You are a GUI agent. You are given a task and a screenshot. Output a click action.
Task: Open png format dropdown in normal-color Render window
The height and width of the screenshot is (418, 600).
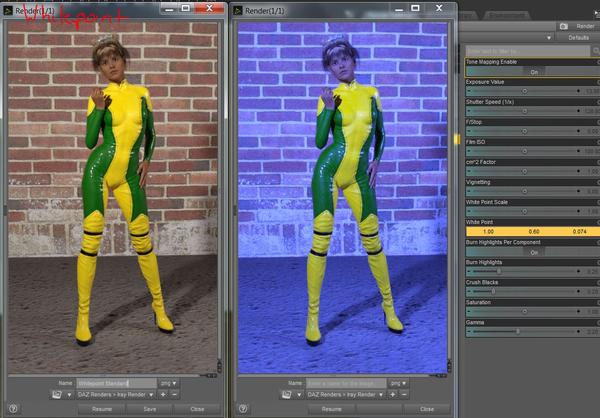[x=169, y=383]
